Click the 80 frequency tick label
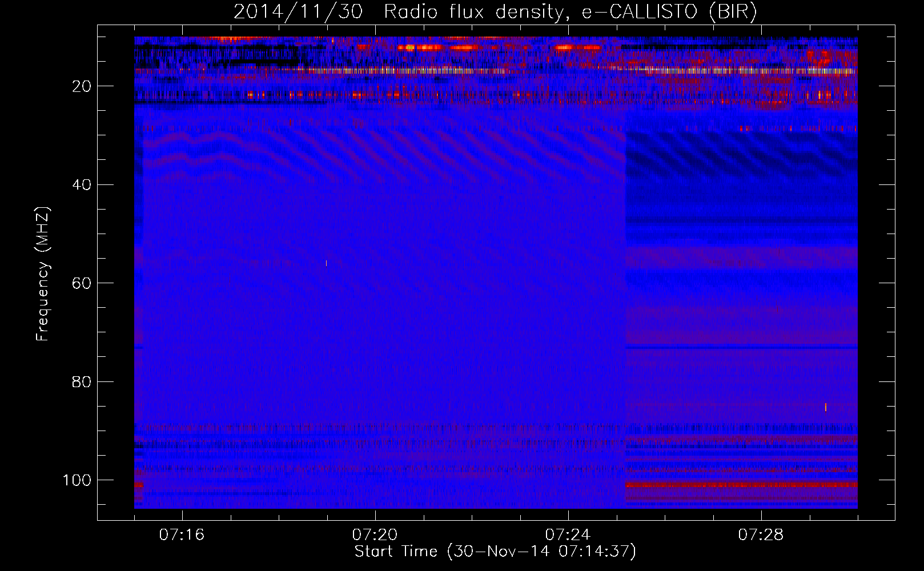The height and width of the screenshot is (571, 924). 82,381
